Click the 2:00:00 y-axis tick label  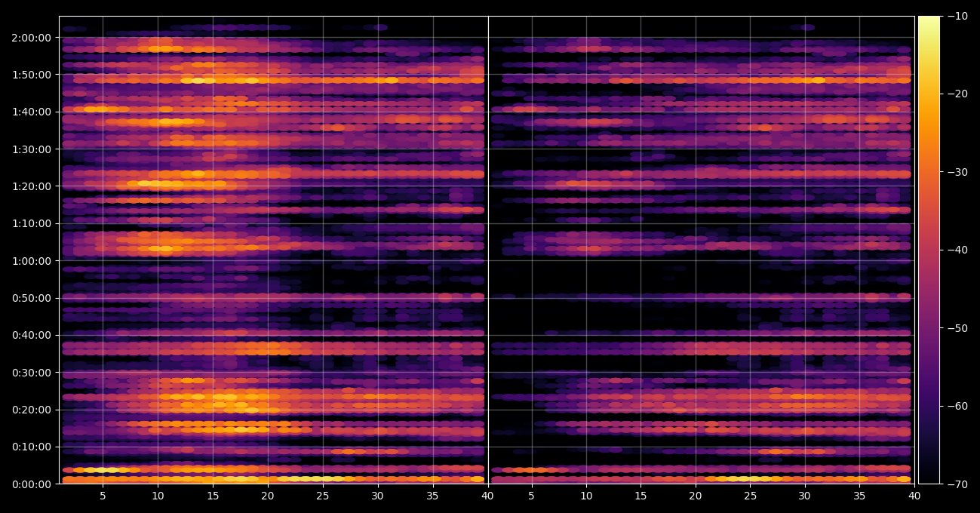click(31, 38)
